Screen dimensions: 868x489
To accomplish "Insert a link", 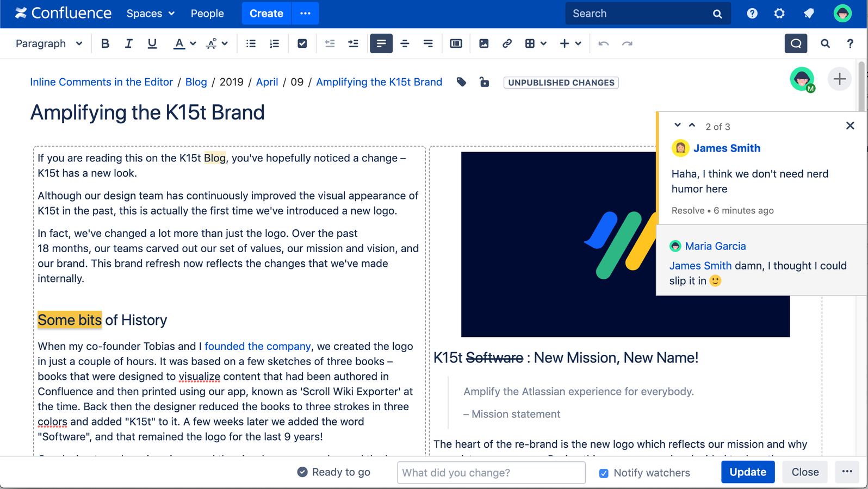I will pyautogui.click(x=507, y=43).
